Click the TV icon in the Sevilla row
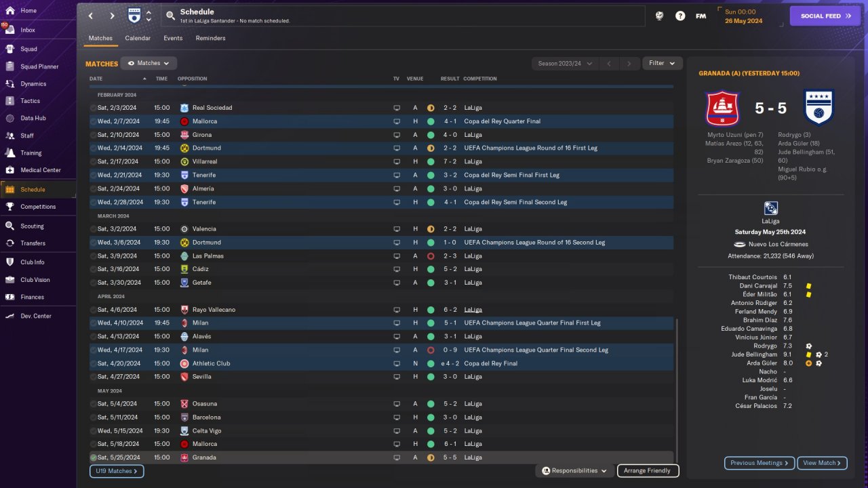The image size is (868, 488). 397,377
